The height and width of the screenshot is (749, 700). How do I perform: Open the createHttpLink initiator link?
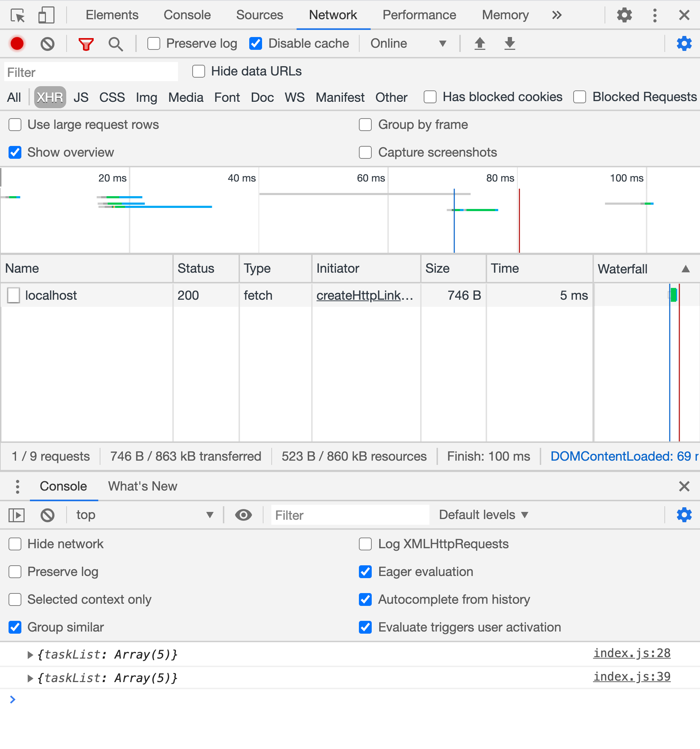pos(364,296)
